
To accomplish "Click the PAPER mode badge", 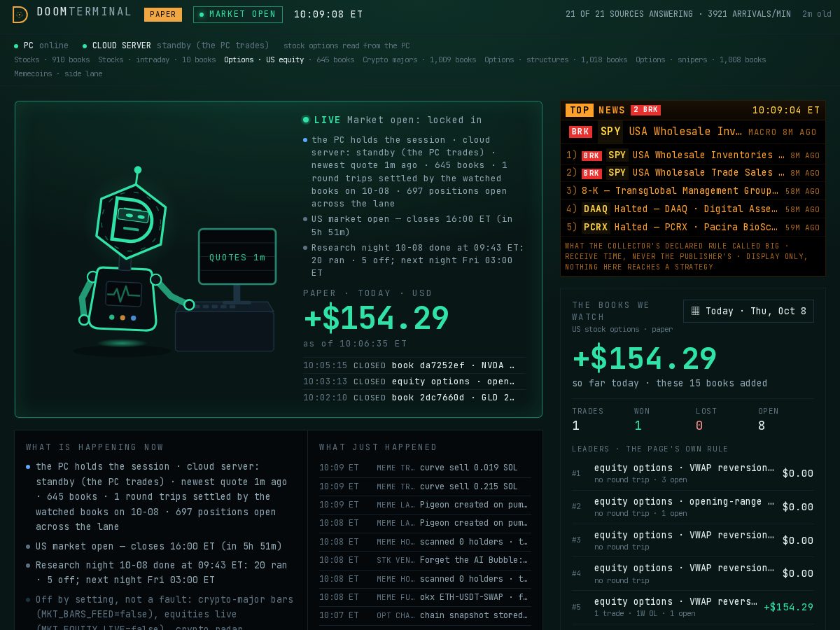I will coord(163,15).
